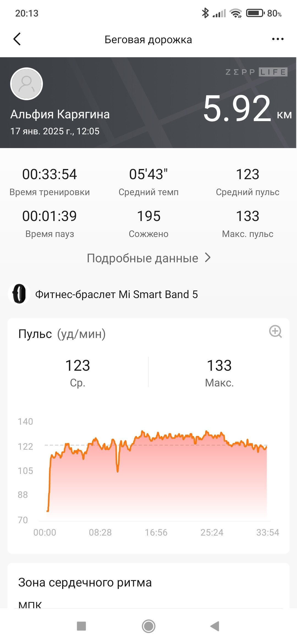Screen dimensions: 297x644
Task: Tap the Сожжено 195 calories stat
Action: (148, 224)
